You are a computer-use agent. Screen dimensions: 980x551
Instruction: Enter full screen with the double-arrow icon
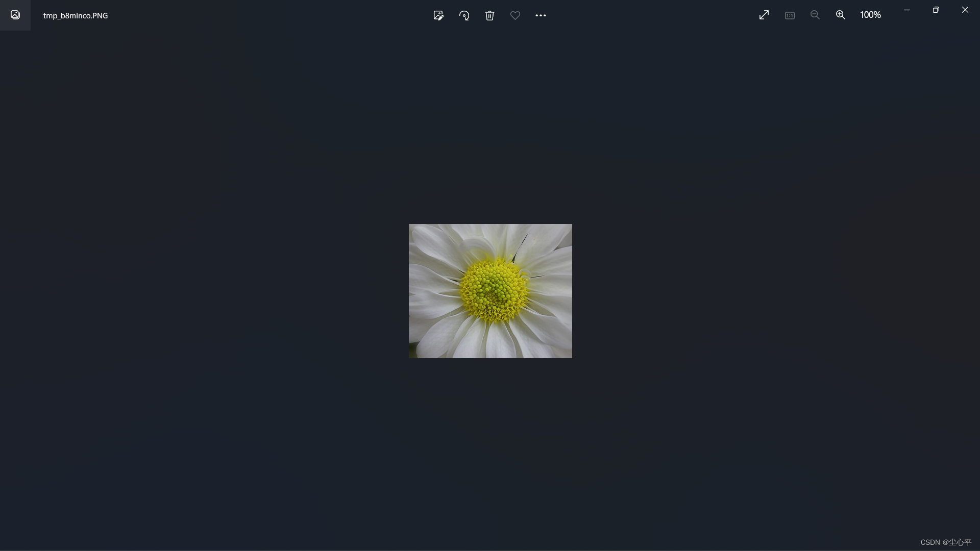[x=764, y=15]
